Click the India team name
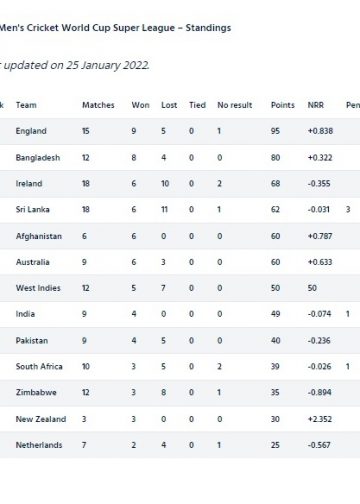This screenshot has width=360, height=504. point(25,314)
